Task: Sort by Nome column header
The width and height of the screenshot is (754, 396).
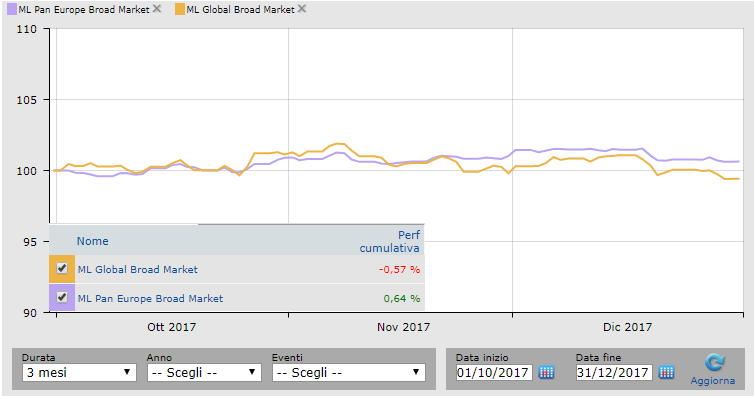Action: tap(93, 241)
